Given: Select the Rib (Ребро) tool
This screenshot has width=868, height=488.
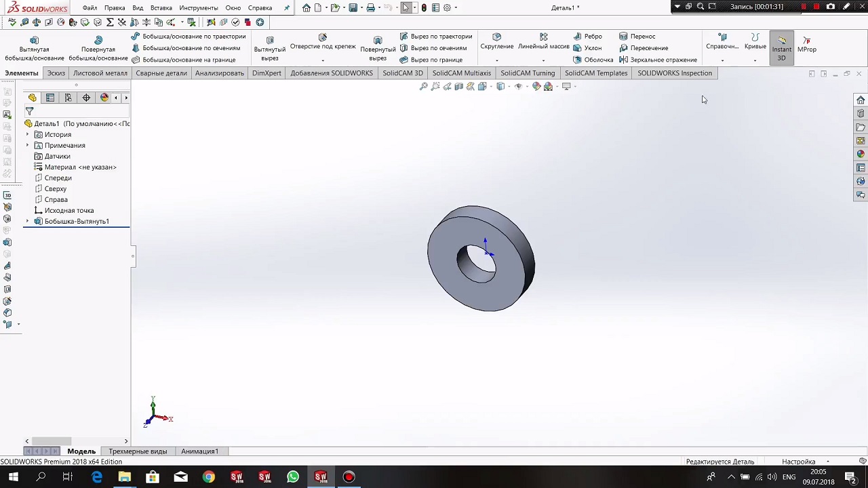Looking at the screenshot, I should (x=587, y=37).
